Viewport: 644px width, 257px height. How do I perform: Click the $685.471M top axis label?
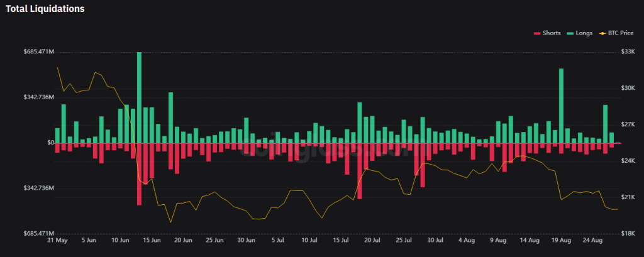tap(39, 52)
